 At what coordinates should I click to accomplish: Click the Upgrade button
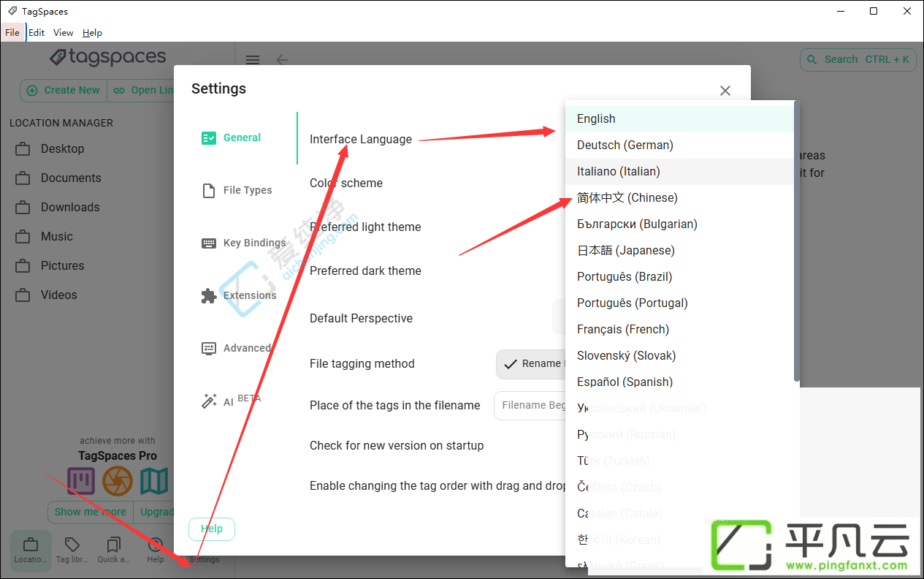pos(153,512)
